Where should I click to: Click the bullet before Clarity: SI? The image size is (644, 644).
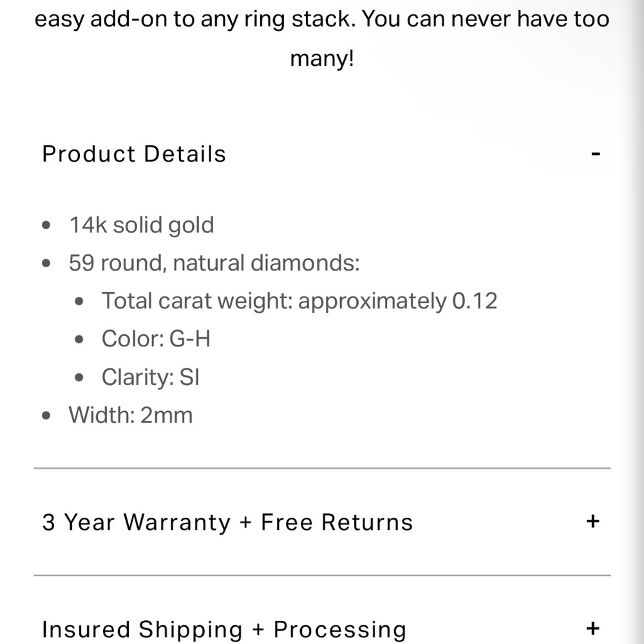click(x=79, y=377)
